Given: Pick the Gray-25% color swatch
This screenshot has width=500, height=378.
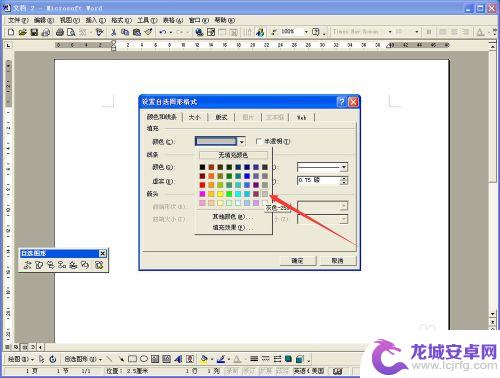Looking at the screenshot, I should (265, 194).
